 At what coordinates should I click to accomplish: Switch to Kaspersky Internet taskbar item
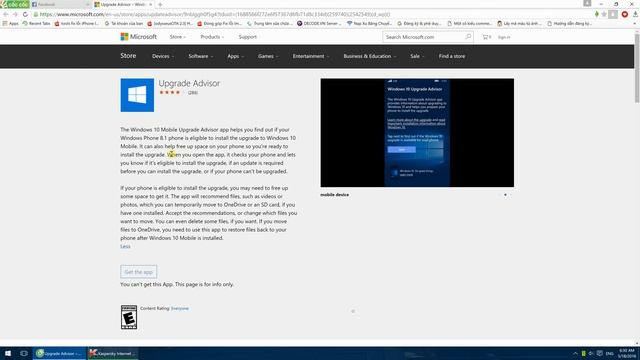coord(113,353)
